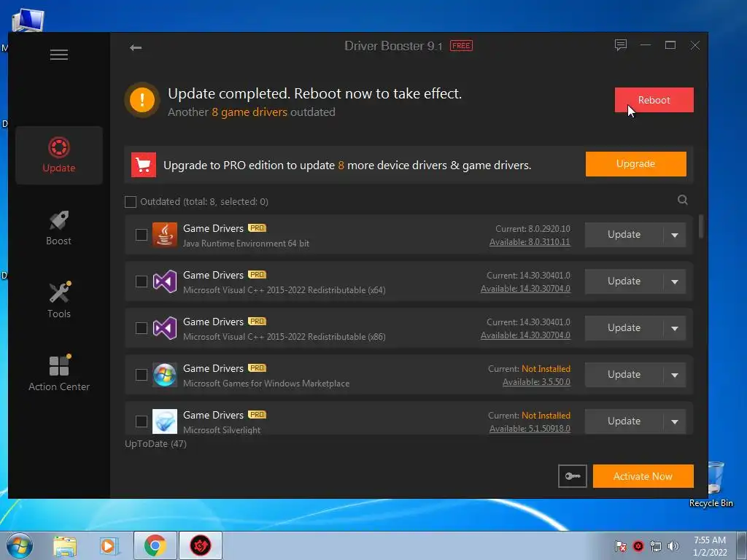Click the search magnifier icon
Screen dimensions: 747x560
click(683, 200)
